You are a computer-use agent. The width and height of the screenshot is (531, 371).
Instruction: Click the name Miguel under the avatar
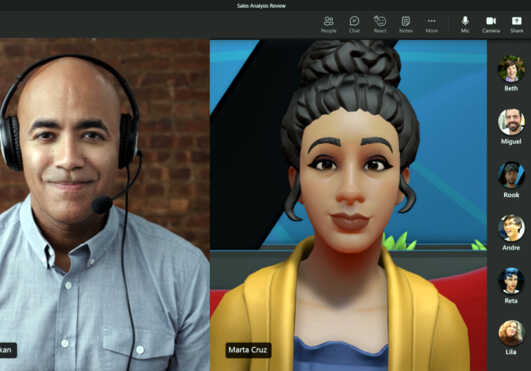click(x=511, y=141)
